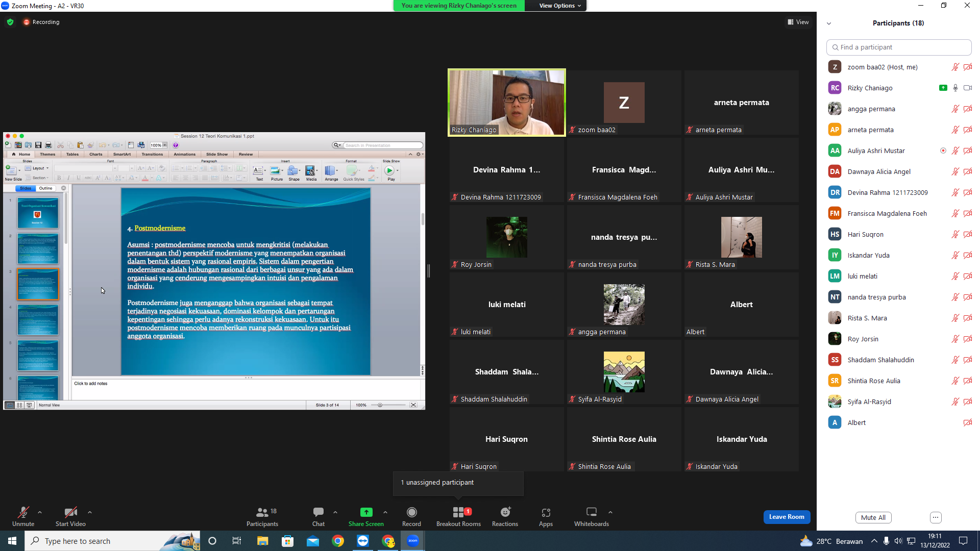Open more participant options (three dots)
This screenshot has height=551, width=980.
[936, 517]
